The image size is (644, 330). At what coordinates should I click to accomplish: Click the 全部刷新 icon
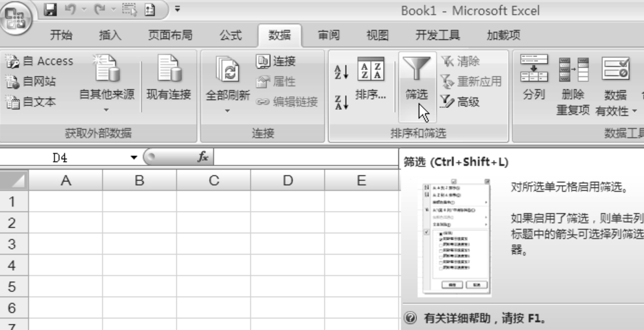click(x=228, y=70)
